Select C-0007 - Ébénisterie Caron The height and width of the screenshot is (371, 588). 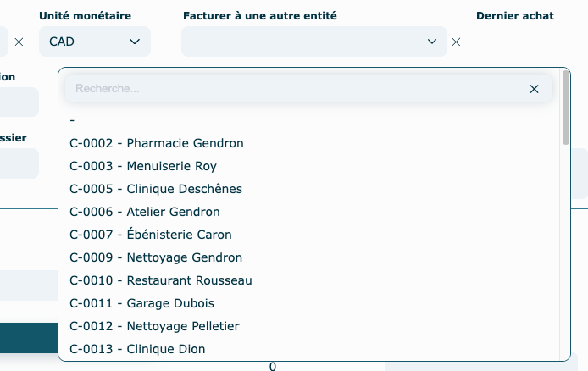pos(151,235)
